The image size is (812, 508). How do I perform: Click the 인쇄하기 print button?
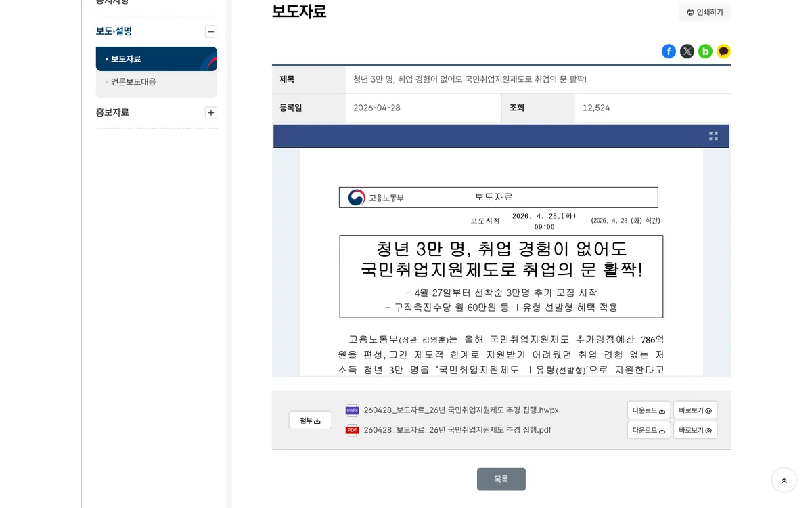click(x=704, y=12)
